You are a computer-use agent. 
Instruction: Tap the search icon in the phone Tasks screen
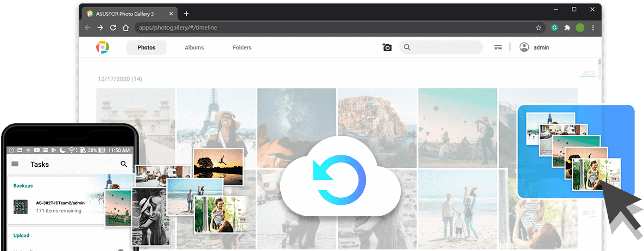point(124,164)
